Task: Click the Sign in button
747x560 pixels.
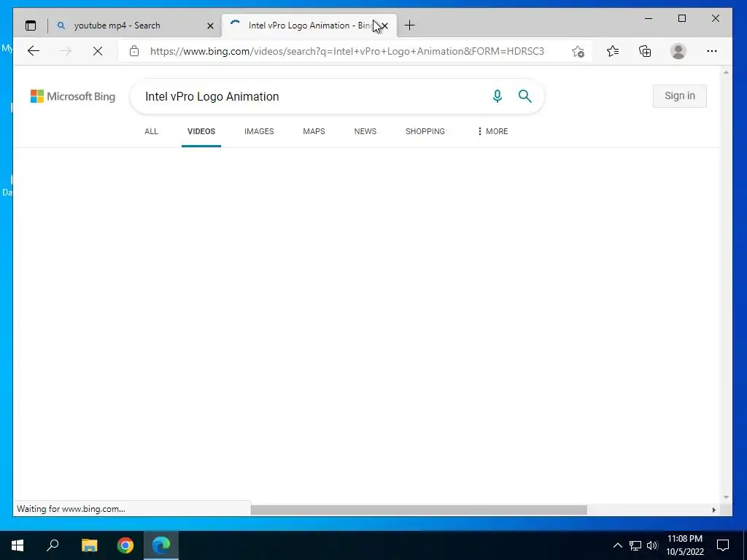Action: [679, 96]
